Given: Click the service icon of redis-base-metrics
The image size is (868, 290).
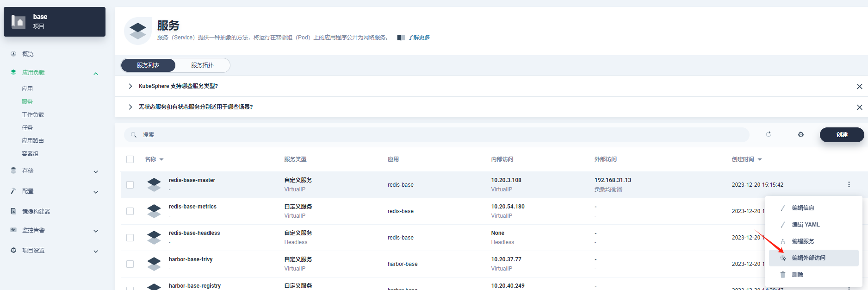Looking at the screenshot, I should [x=154, y=211].
